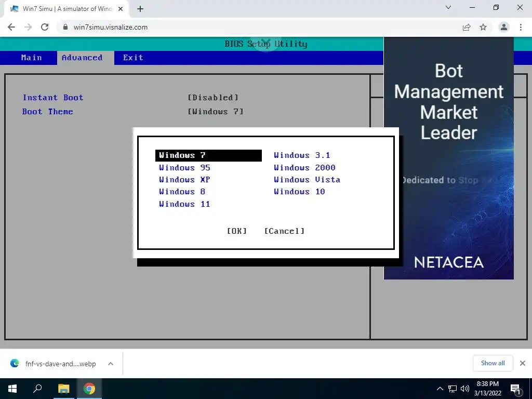Toggle the Instant Boot [Disabled] value

tap(213, 98)
